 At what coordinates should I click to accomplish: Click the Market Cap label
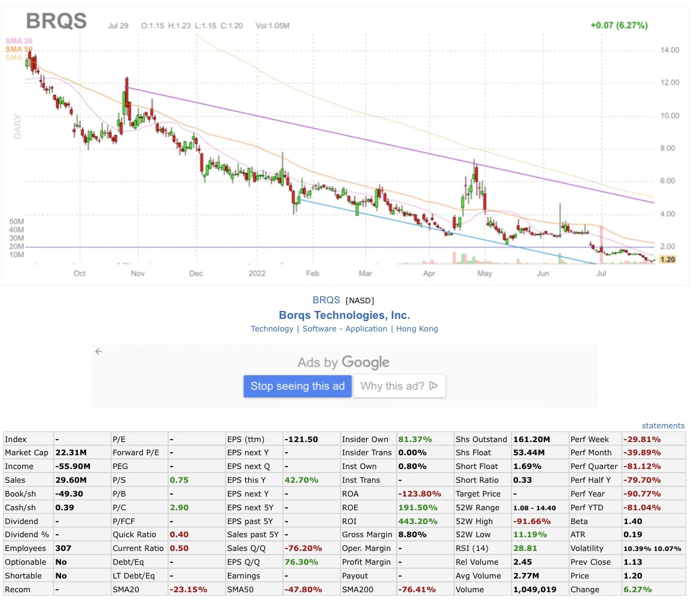pos(26,453)
